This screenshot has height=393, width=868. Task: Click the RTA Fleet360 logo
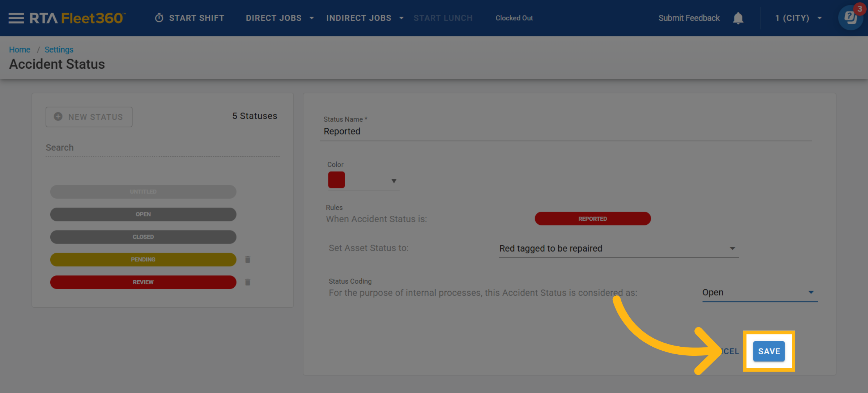point(77,18)
